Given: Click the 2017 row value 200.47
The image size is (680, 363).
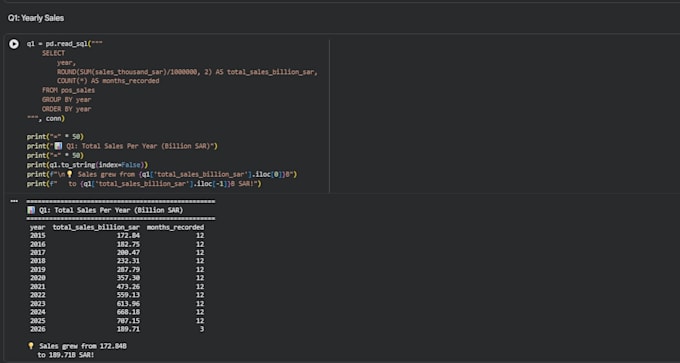Looking at the screenshot, I should click(x=128, y=252).
